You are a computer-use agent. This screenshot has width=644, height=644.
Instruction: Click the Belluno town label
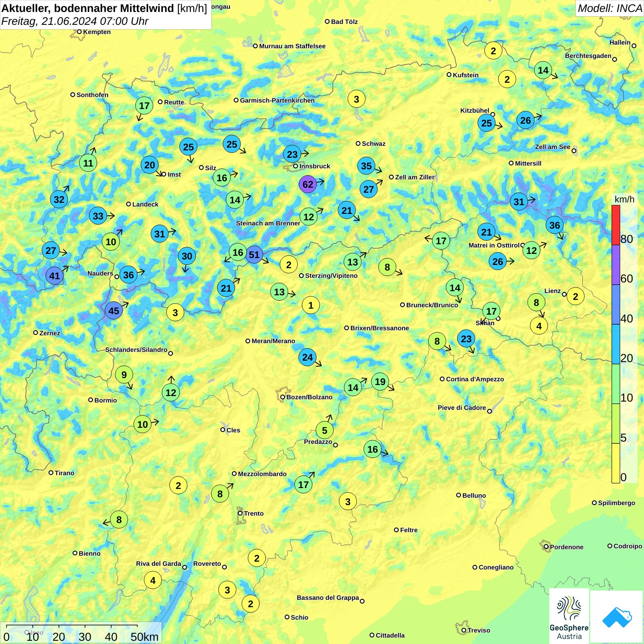[x=474, y=495]
